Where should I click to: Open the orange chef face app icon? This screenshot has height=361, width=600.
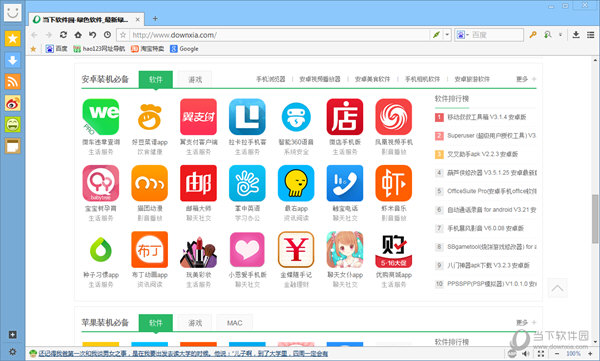[150, 117]
